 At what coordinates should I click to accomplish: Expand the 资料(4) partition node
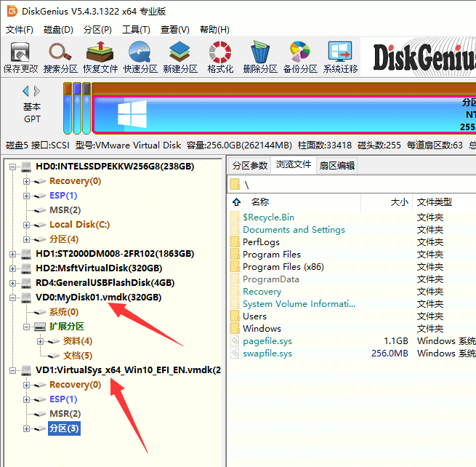pyautogui.click(x=40, y=341)
